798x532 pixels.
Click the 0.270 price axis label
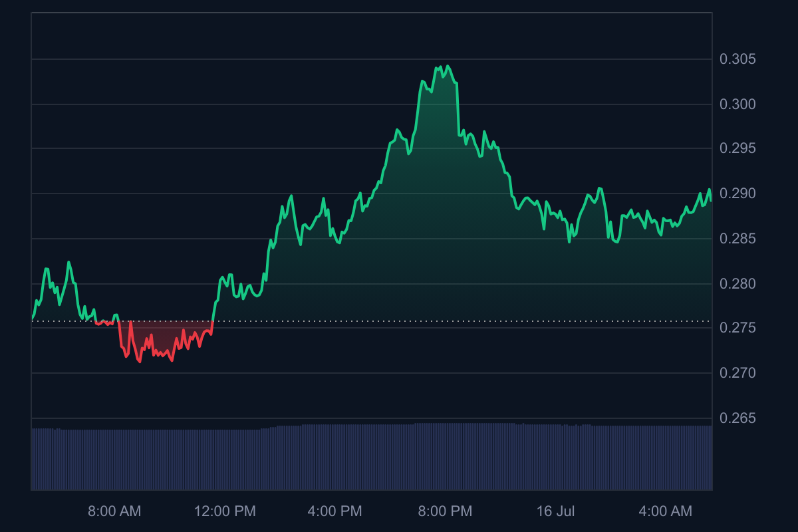point(737,373)
